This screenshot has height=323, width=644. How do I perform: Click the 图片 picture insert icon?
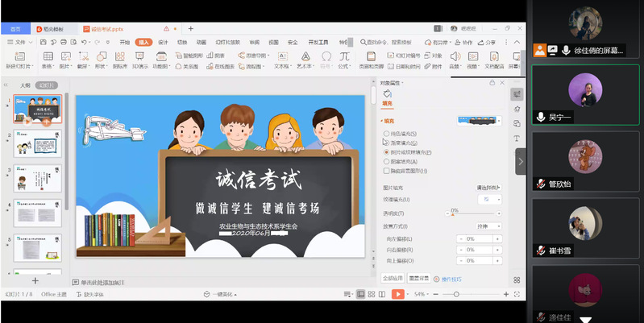(64, 56)
